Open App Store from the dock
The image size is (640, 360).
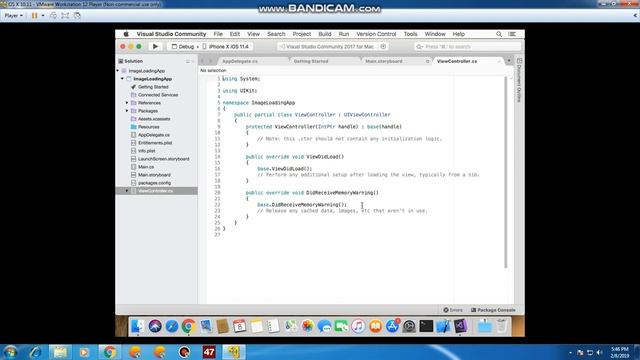click(x=392, y=326)
